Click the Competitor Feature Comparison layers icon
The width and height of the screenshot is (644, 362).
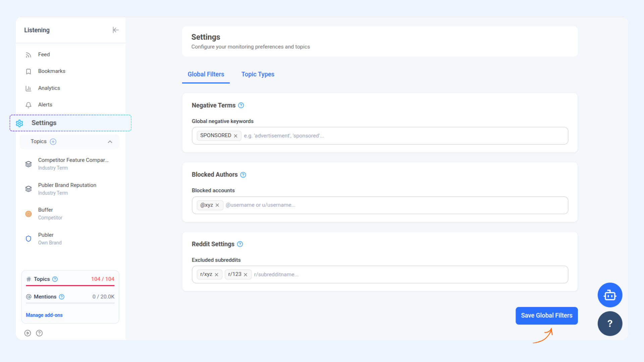click(29, 164)
